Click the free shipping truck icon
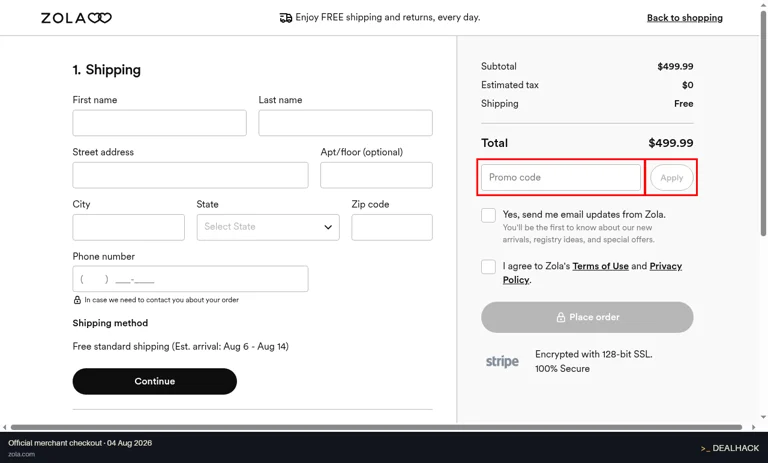The width and height of the screenshot is (768, 463). [x=286, y=18]
